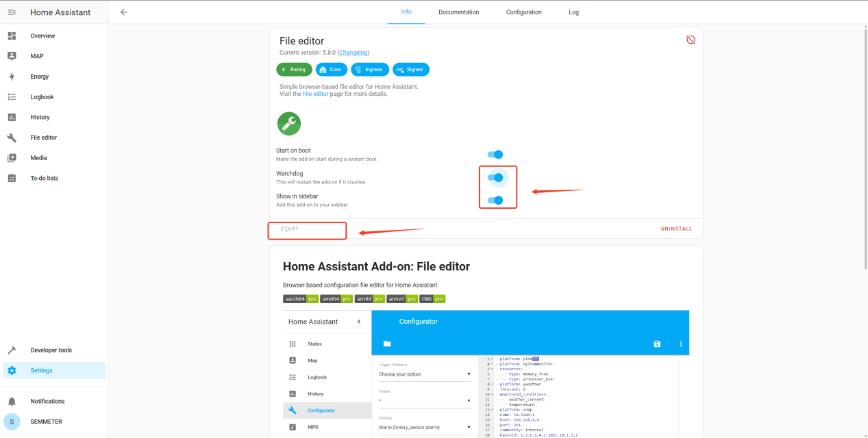868x438 pixels.
Task: Toggle the Show in sidebar switch
Action: point(495,201)
